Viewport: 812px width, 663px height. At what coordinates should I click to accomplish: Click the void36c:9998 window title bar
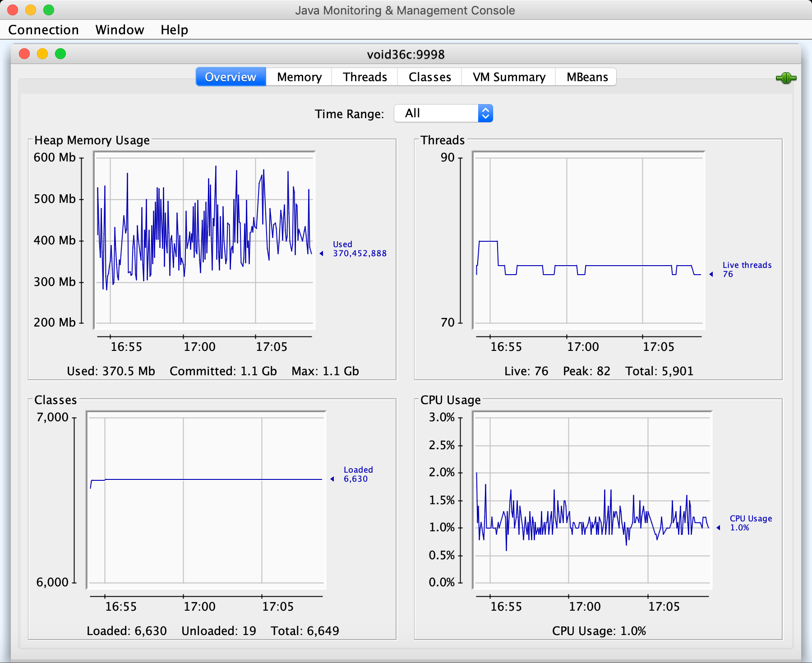[405, 55]
